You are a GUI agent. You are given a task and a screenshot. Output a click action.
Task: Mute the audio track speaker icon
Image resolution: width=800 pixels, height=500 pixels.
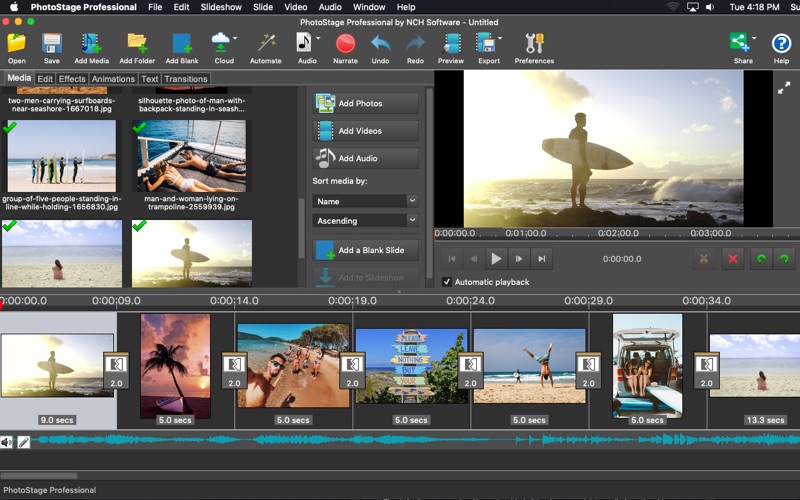click(x=7, y=442)
